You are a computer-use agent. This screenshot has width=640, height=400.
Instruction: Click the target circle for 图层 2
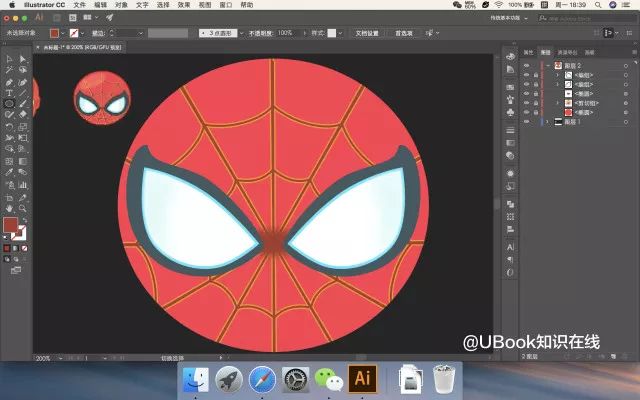point(626,66)
